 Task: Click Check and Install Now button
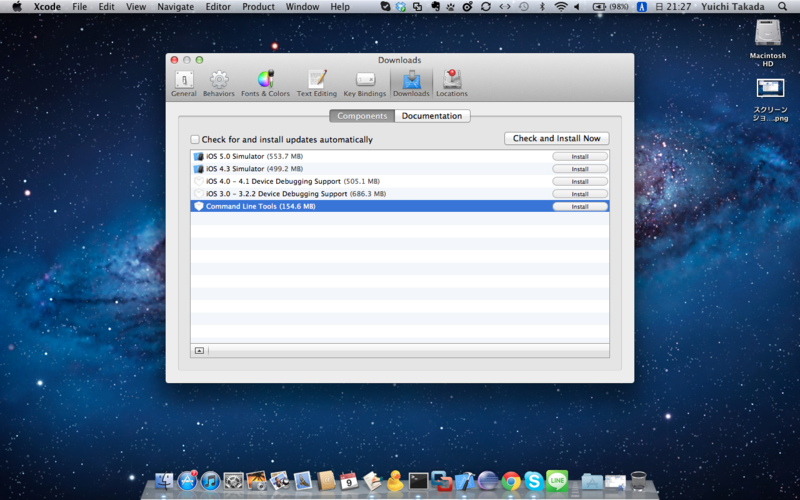pos(557,138)
